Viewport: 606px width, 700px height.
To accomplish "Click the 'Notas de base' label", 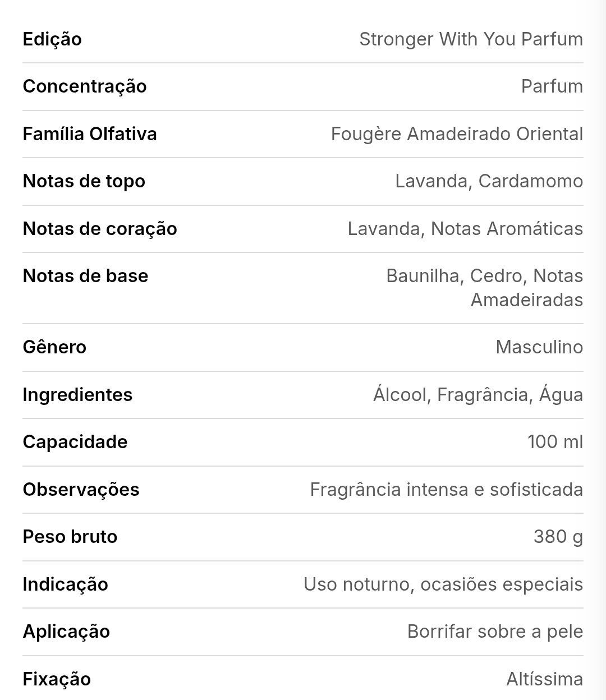I will coord(86,276).
